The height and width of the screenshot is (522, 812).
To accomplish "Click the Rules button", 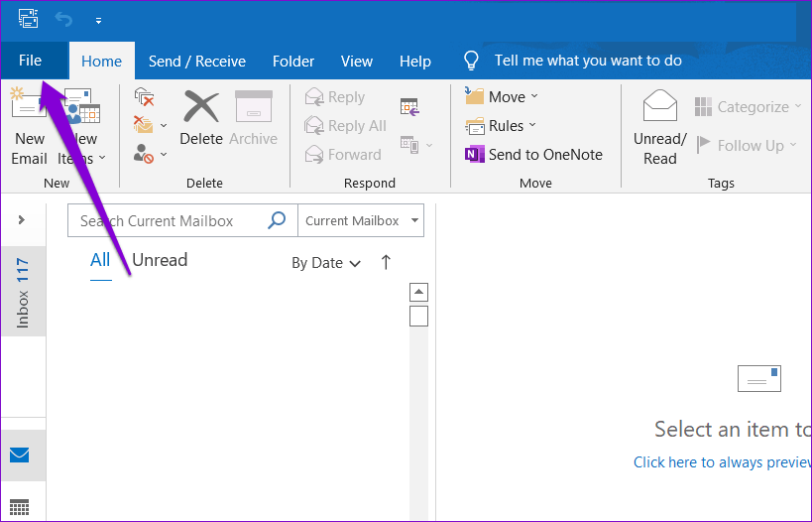I will [x=501, y=126].
